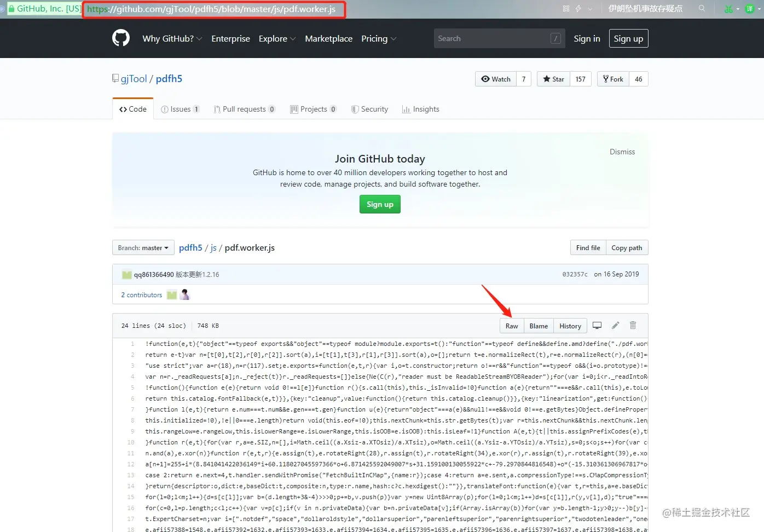Click the Sign in link
Viewport: 764px width, 532px height.
coord(587,38)
